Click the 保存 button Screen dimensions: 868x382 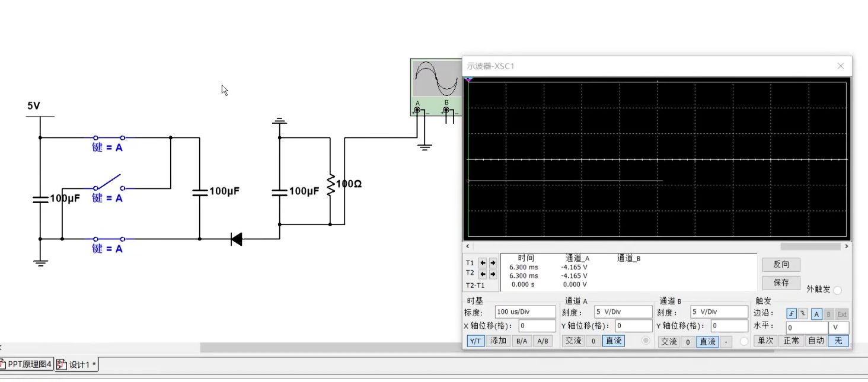click(x=781, y=283)
